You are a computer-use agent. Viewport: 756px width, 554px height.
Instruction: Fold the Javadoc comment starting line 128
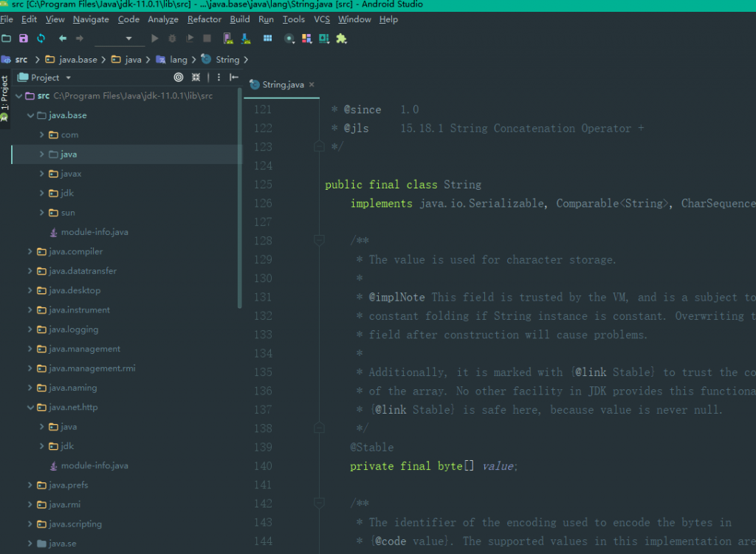coord(319,240)
